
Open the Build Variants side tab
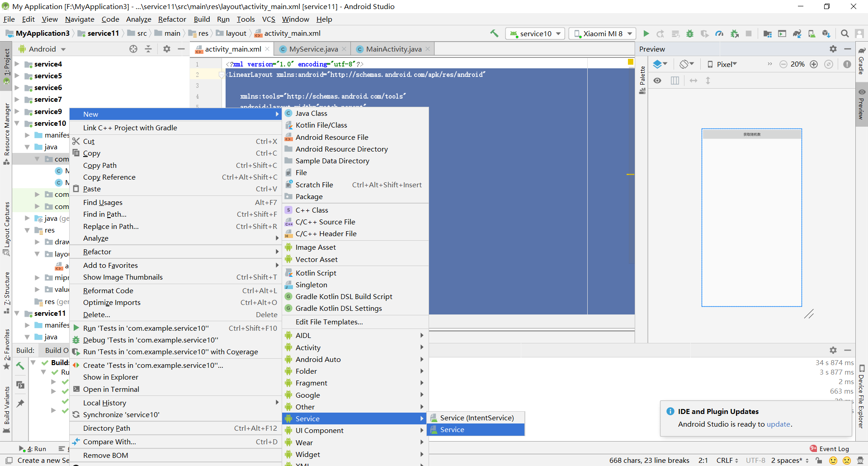click(x=6, y=409)
